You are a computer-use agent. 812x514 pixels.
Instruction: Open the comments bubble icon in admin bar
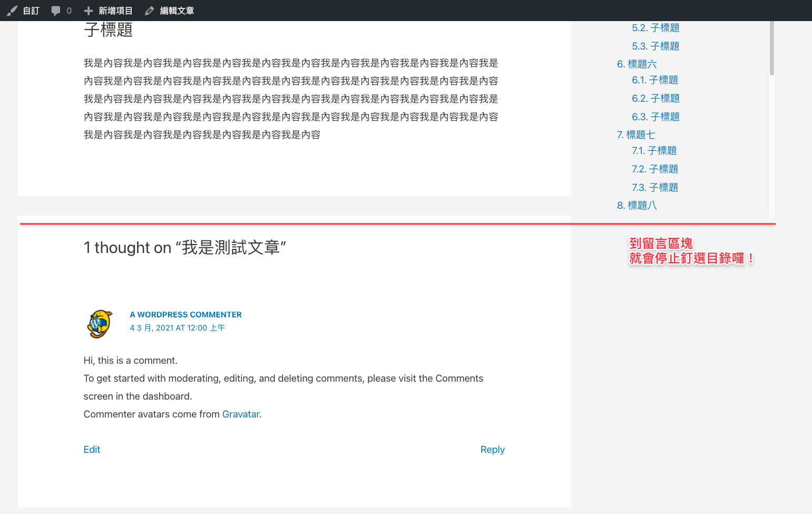click(55, 11)
